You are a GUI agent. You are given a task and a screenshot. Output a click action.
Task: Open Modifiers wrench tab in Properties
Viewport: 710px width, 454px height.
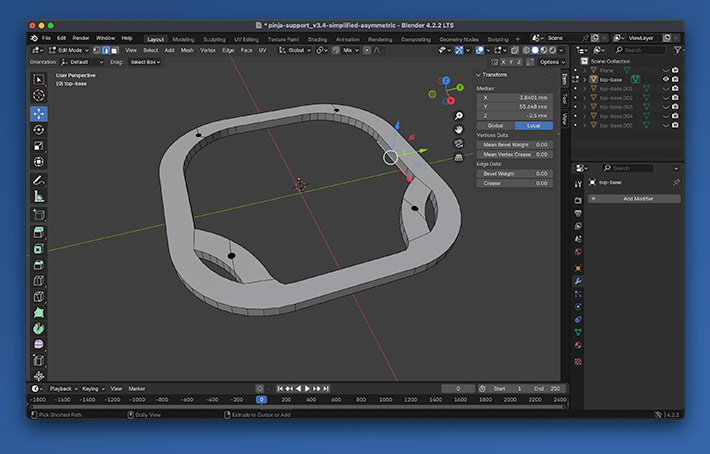(x=578, y=281)
